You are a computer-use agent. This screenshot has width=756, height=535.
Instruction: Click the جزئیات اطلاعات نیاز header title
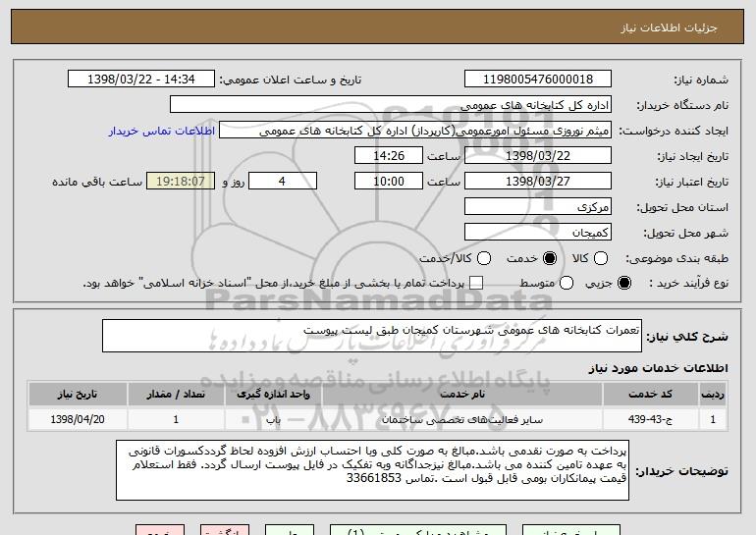tap(669, 27)
